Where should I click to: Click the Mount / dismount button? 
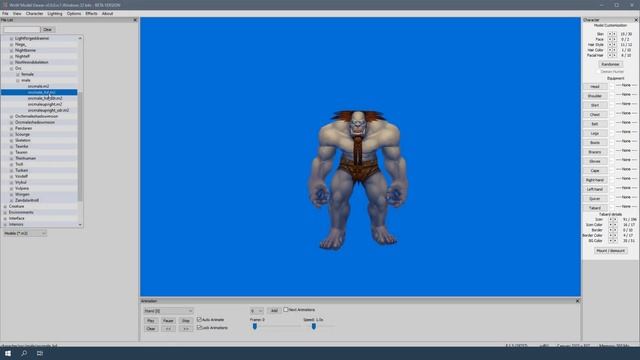(x=611, y=251)
